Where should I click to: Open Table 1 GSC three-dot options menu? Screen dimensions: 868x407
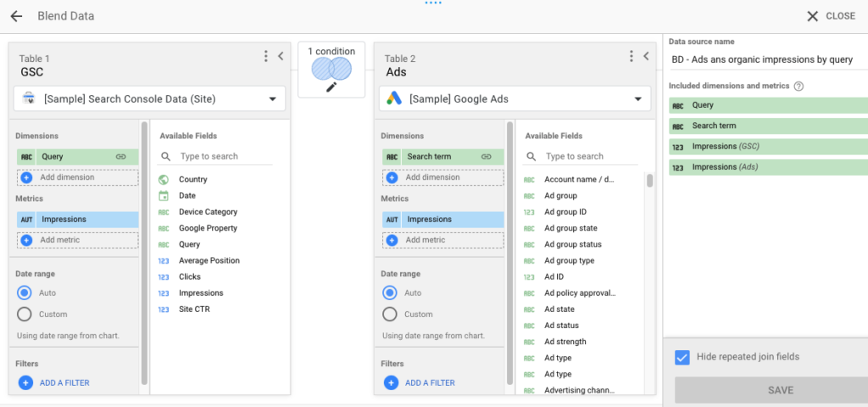265,56
